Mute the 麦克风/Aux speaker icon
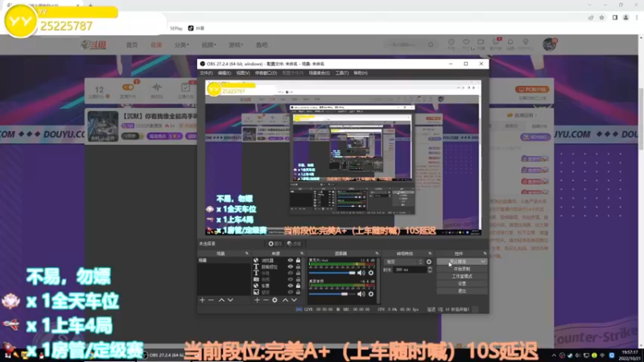The image size is (644, 362). coord(361,273)
